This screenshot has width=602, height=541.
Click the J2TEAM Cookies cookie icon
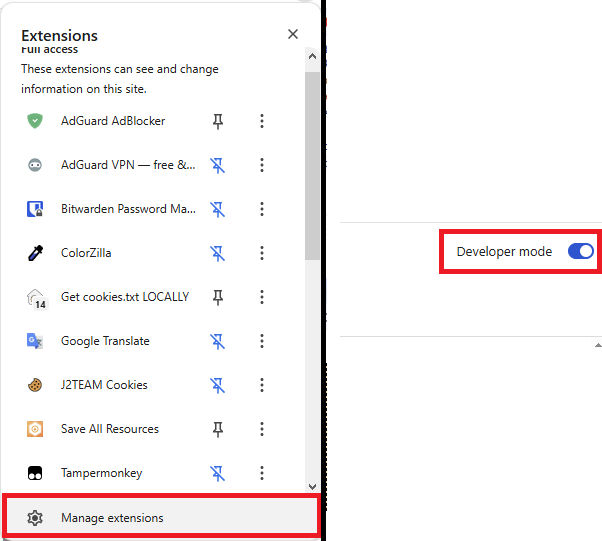point(35,385)
